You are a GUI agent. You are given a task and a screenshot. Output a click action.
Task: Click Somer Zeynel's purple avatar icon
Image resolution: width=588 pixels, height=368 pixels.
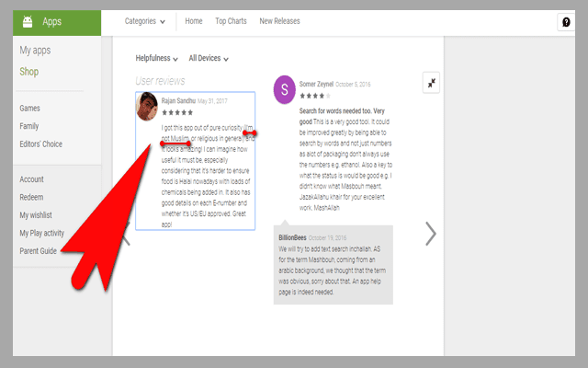(285, 89)
